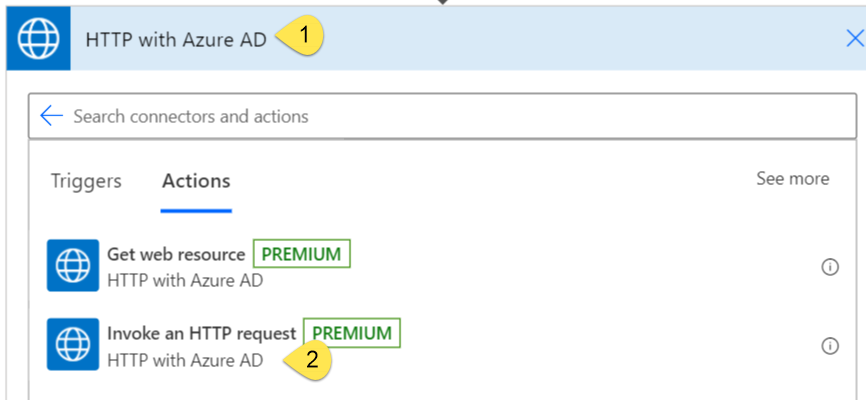Click the PREMIUM badge next to Invoke an HTTP request
The image size is (866, 400).
point(351,333)
